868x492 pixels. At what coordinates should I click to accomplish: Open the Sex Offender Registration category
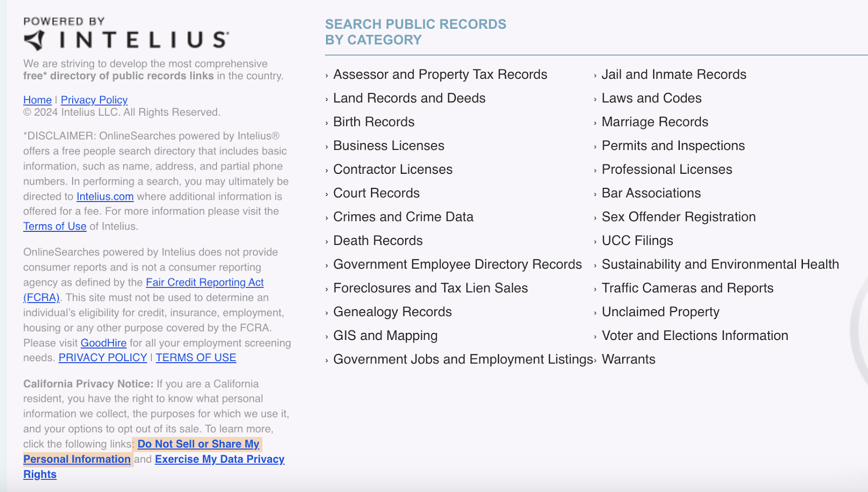tap(679, 217)
